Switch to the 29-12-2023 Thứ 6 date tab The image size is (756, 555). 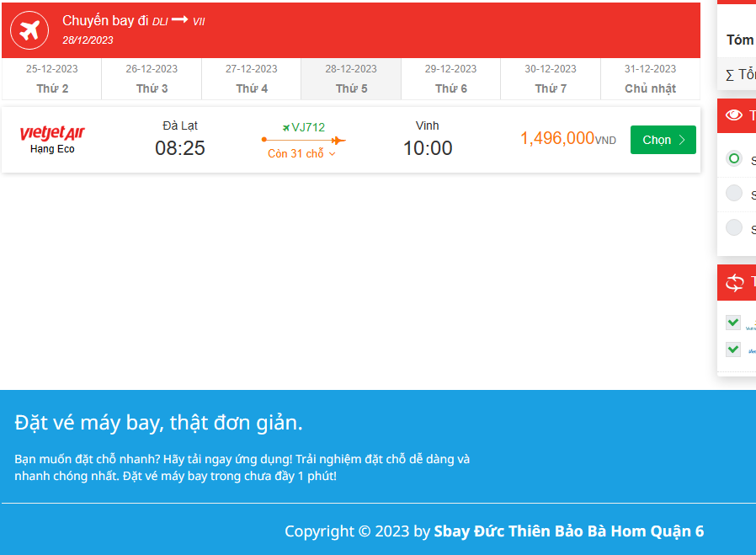tap(450, 77)
